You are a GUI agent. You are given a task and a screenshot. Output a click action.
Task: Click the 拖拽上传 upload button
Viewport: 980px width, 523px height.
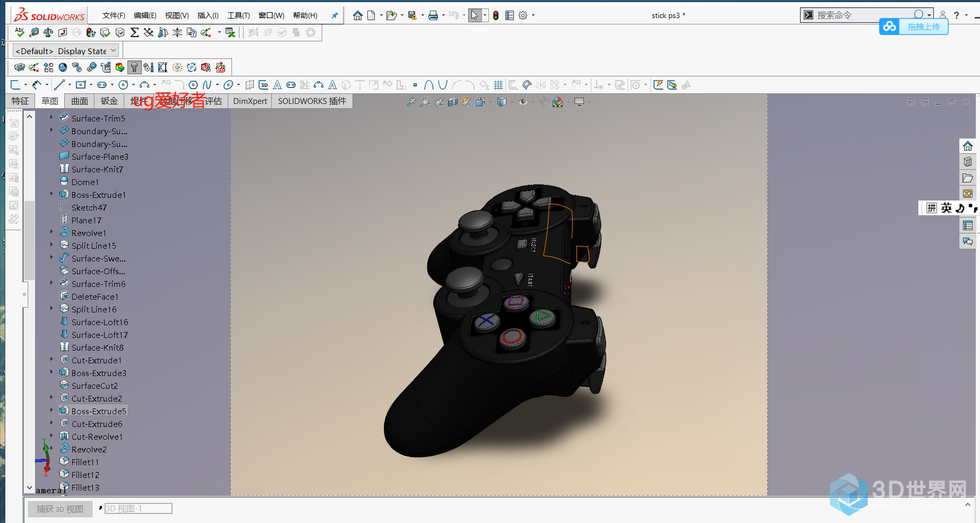923,27
